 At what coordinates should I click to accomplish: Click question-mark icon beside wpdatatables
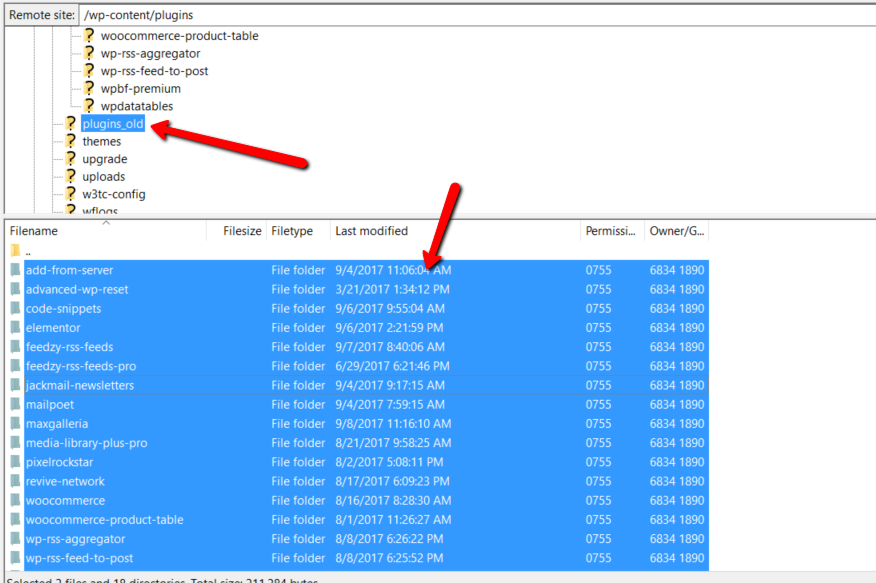(x=89, y=106)
